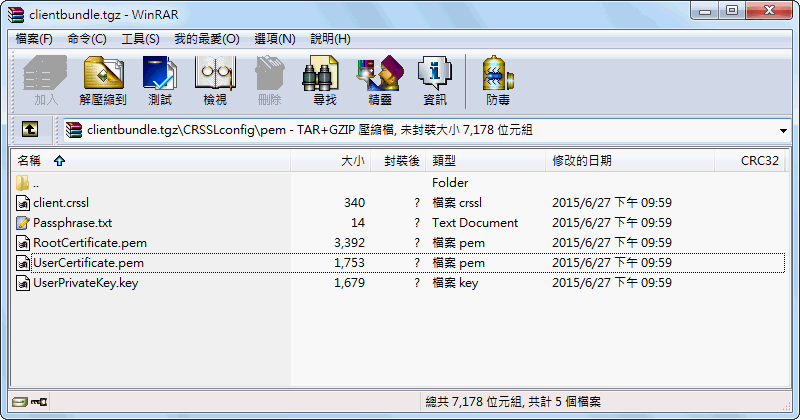Open the Options (選項) menu
Viewport: 800px width, 420px height.
tap(275, 39)
